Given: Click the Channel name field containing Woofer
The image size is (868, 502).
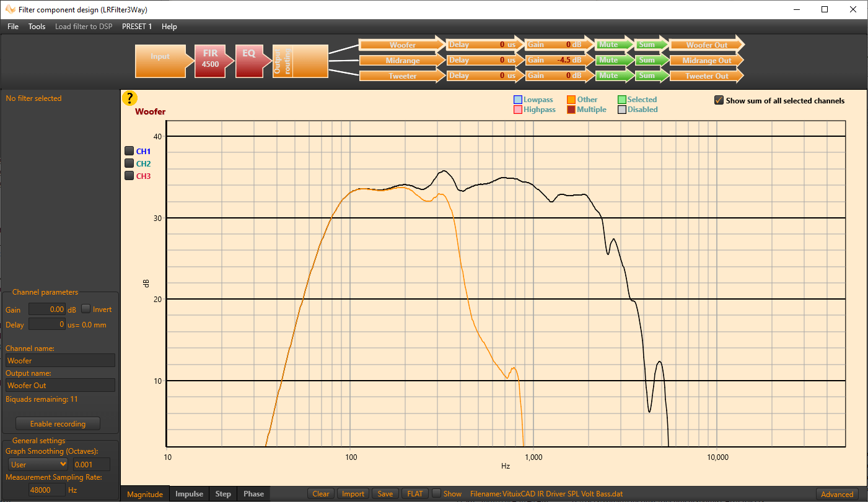Looking at the screenshot, I should click(x=60, y=360).
